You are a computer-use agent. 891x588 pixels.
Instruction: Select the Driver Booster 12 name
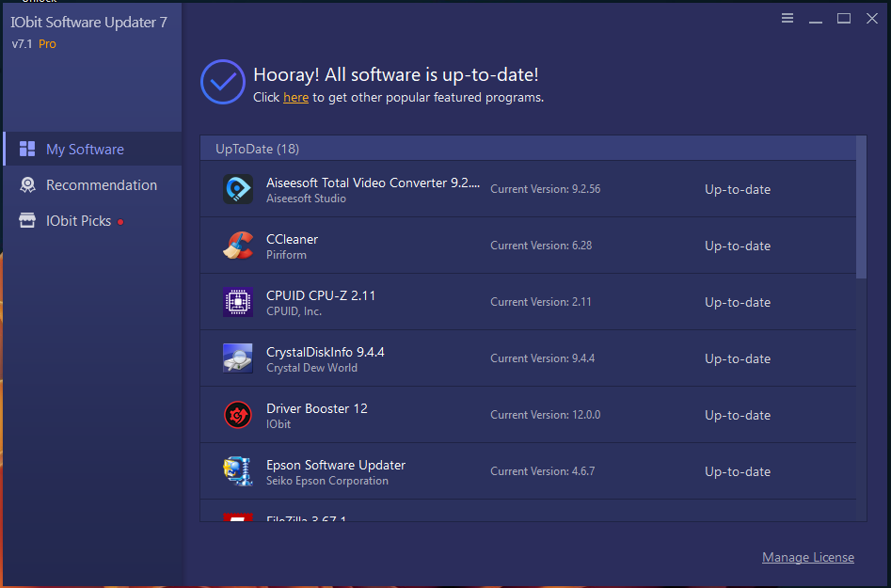pos(316,408)
